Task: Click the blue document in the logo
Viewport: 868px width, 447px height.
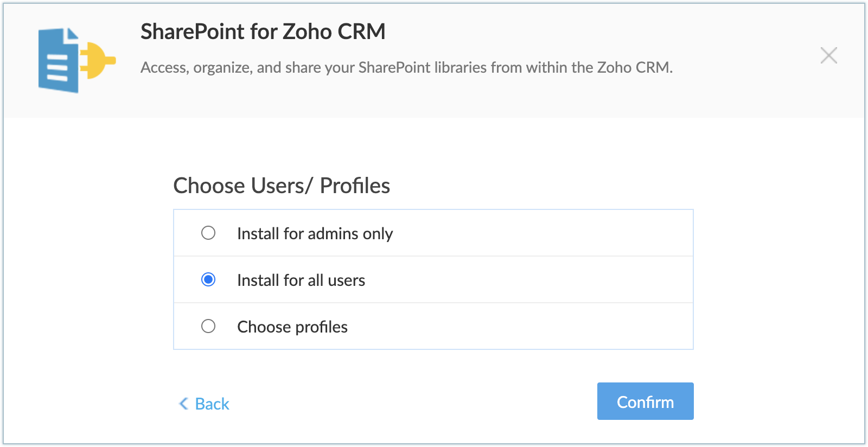Action: 58,61
